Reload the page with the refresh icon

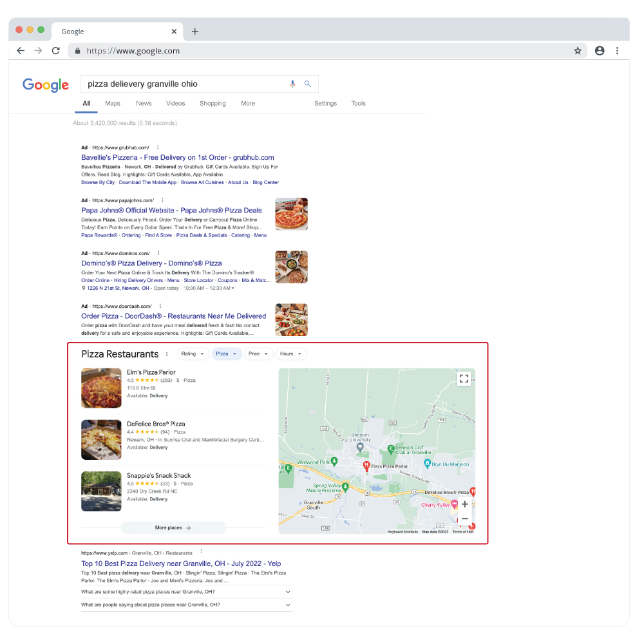coord(56,50)
